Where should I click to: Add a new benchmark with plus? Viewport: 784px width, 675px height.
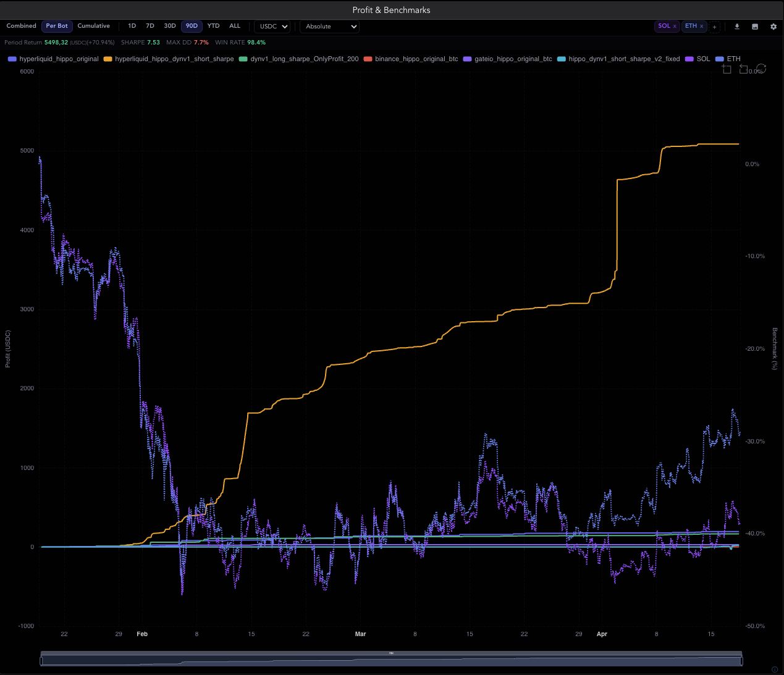point(714,27)
